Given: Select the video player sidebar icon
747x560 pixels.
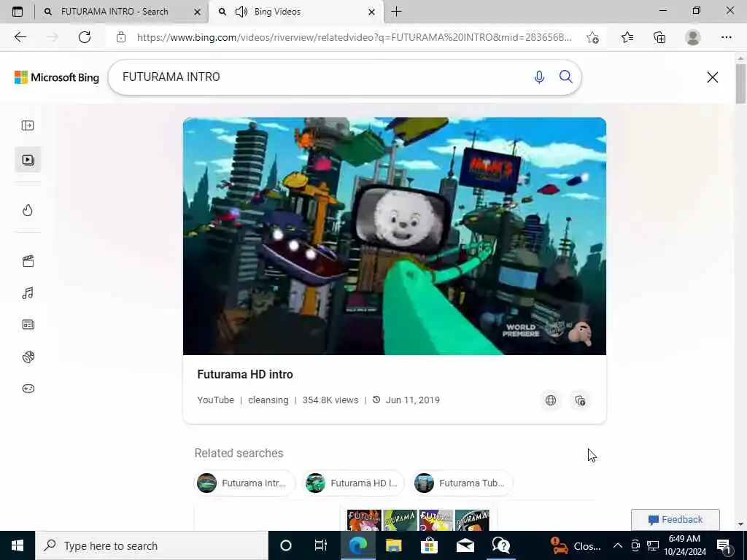Looking at the screenshot, I should coord(28,160).
